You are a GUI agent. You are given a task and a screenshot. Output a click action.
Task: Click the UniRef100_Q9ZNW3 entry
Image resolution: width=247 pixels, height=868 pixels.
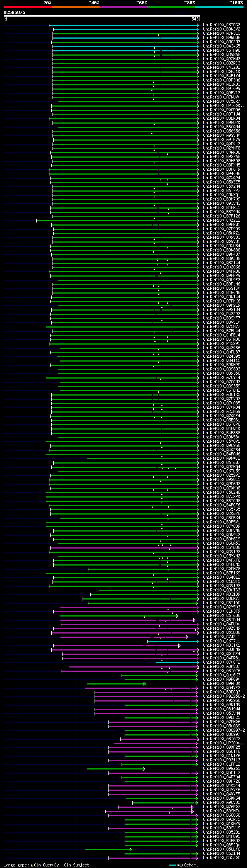222,59
